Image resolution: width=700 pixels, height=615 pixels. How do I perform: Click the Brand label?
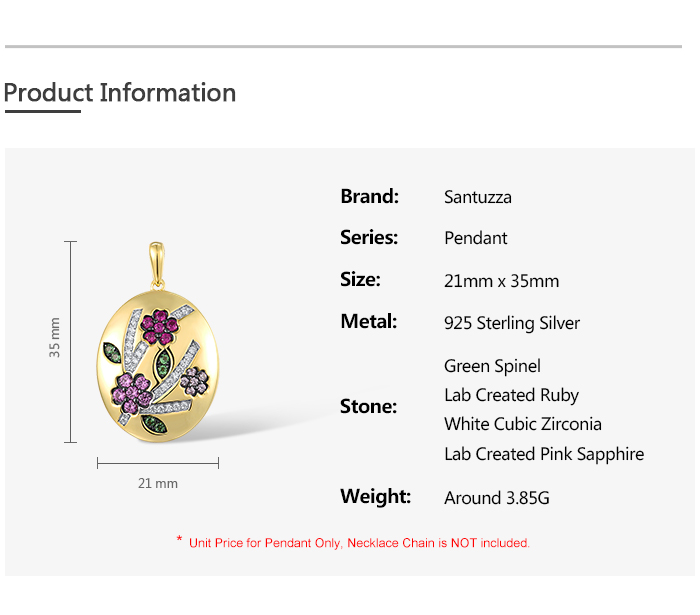(369, 196)
